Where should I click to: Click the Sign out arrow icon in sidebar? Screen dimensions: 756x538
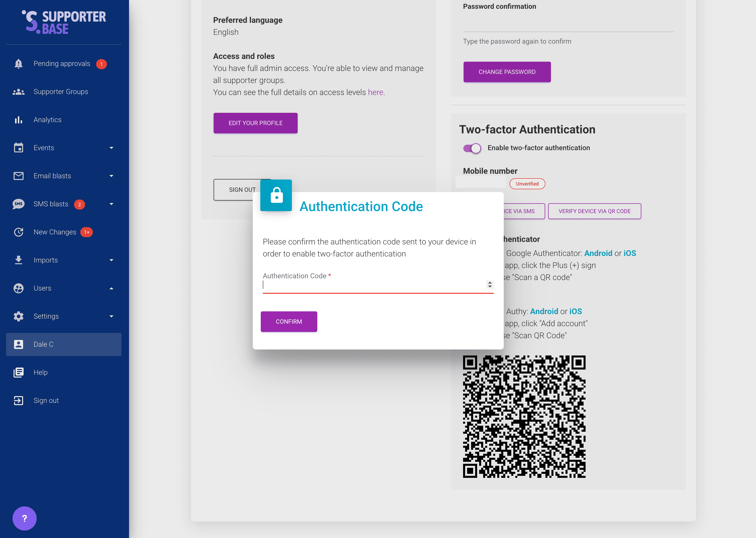19,401
